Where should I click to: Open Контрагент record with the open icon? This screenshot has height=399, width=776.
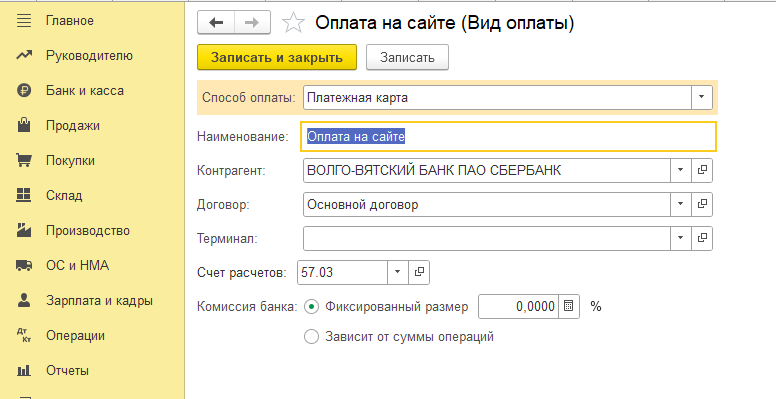(x=702, y=170)
